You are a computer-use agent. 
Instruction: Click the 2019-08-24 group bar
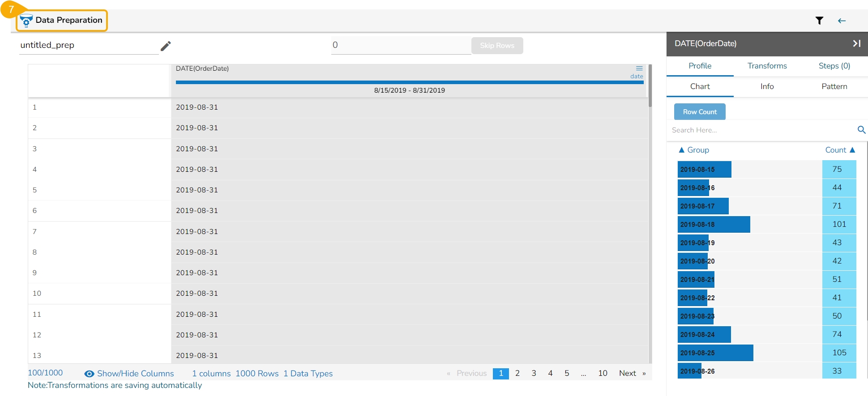pyautogui.click(x=704, y=335)
